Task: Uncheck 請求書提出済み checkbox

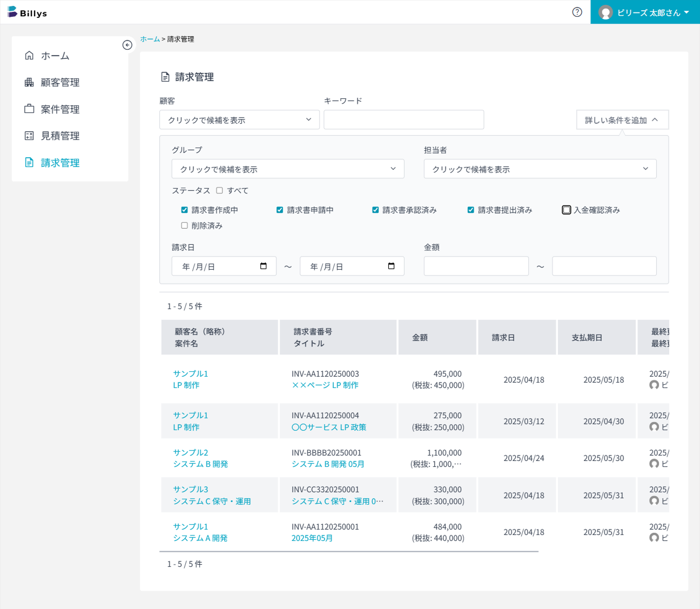Action: [x=471, y=210]
